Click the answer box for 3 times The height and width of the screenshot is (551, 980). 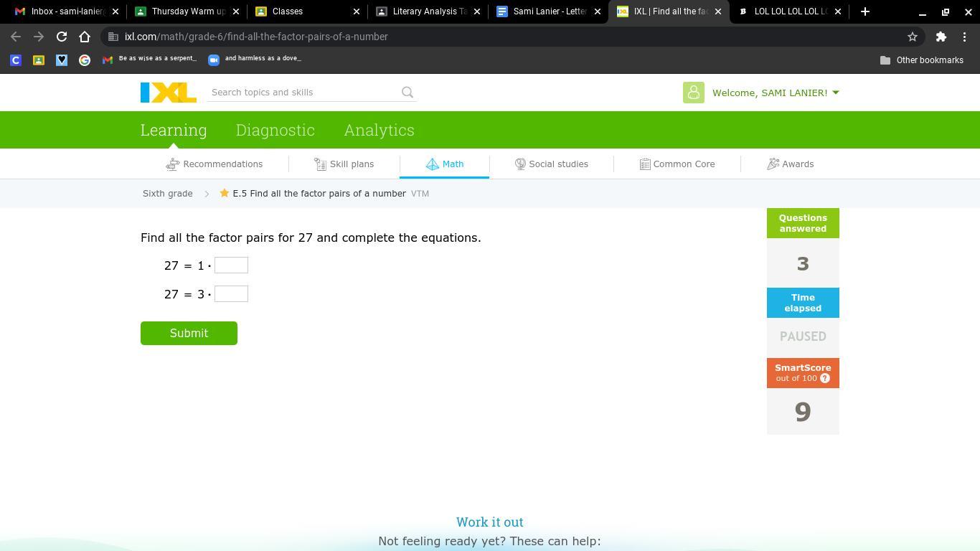pyautogui.click(x=231, y=294)
